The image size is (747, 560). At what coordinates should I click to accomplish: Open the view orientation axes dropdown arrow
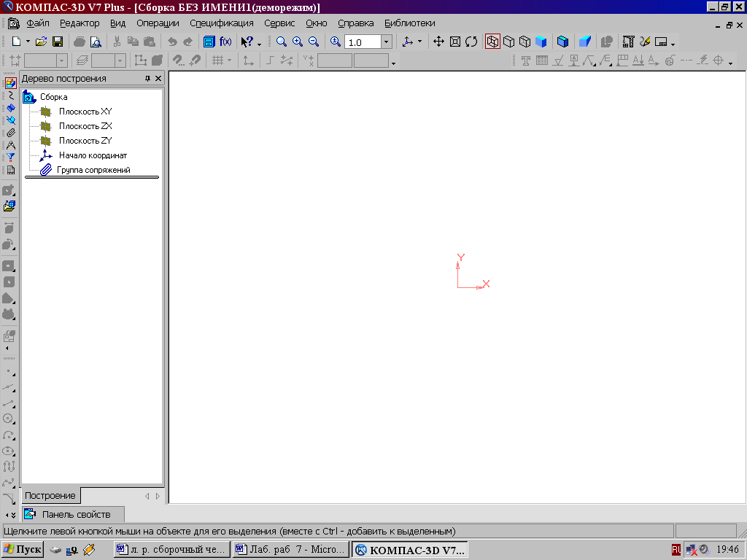tap(419, 42)
